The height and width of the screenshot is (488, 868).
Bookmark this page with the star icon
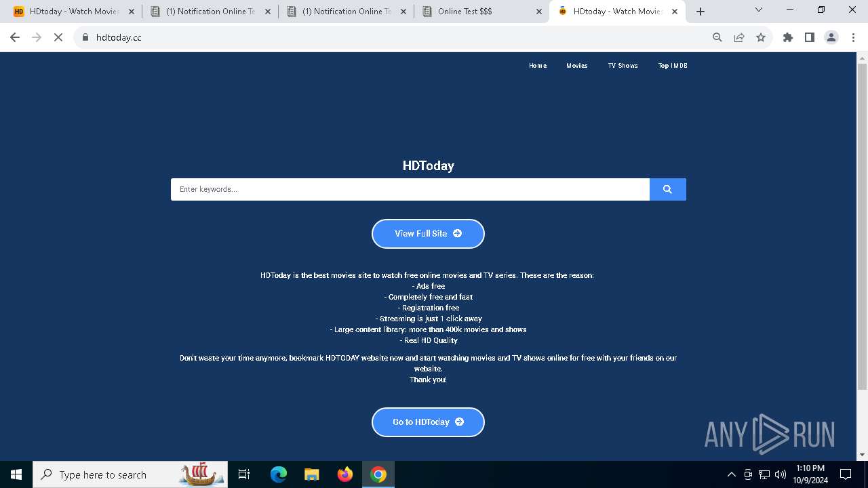click(x=761, y=37)
